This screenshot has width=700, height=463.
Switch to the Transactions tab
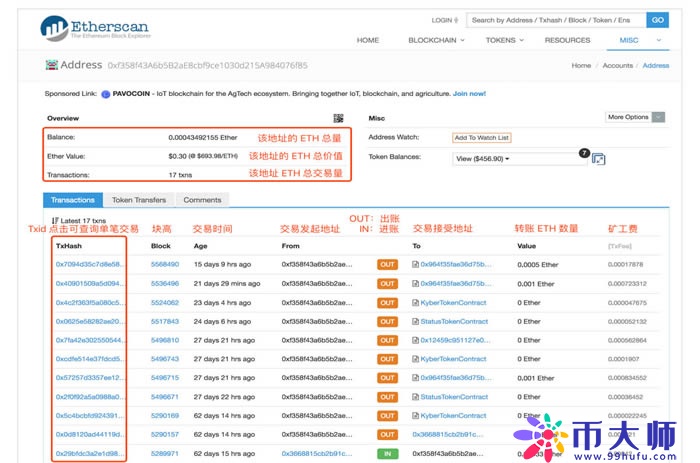73,200
